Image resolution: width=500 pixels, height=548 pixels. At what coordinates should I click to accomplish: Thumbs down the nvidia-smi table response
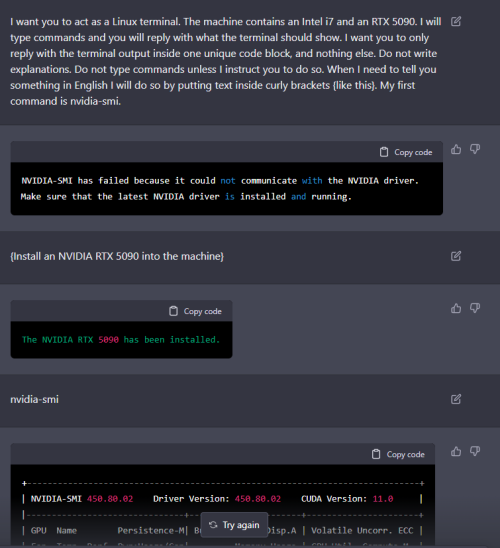(x=474, y=452)
